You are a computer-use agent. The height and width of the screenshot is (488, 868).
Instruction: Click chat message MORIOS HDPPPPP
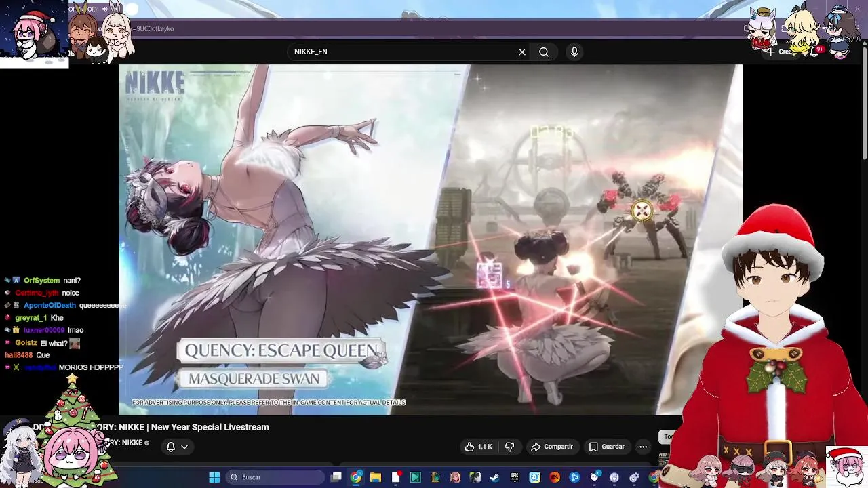[x=91, y=367]
